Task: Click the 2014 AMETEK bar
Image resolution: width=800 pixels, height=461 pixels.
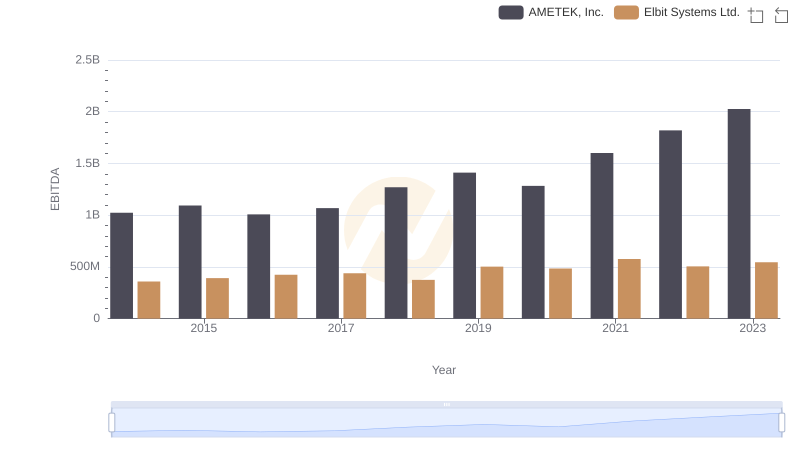Action: pyautogui.click(x=121, y=266)
